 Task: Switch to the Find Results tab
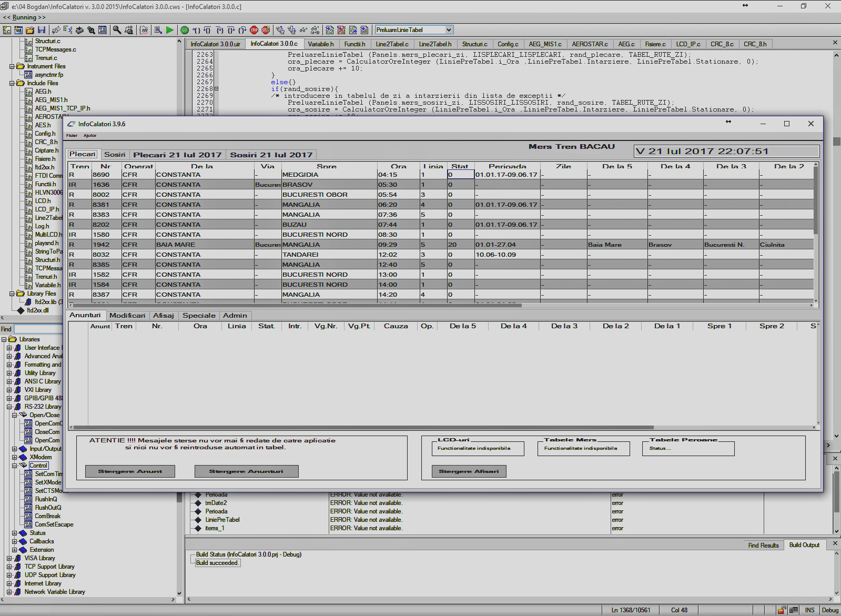(763, 545)
